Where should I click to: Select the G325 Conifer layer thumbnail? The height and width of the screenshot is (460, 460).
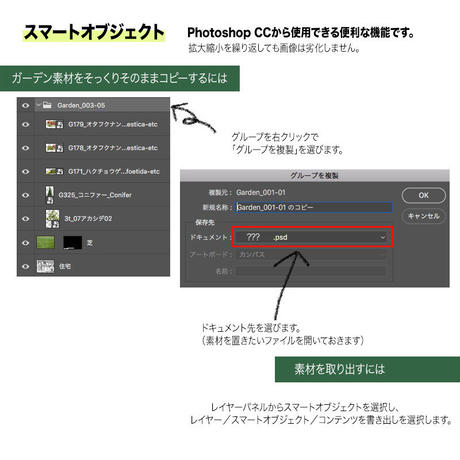point(50,195)
